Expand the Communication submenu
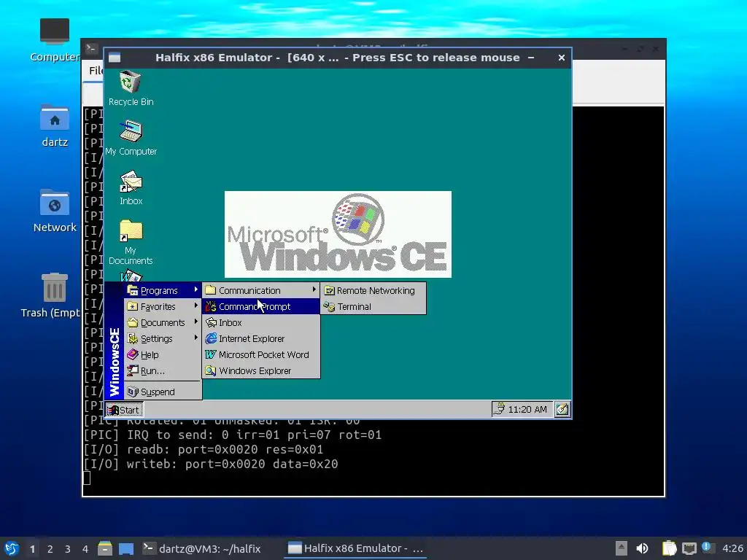Screen dimensions: 747x560 coord(260,290)
